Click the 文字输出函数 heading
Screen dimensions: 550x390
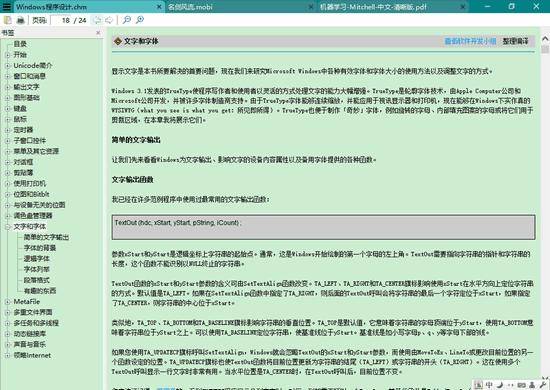point(133,180)
